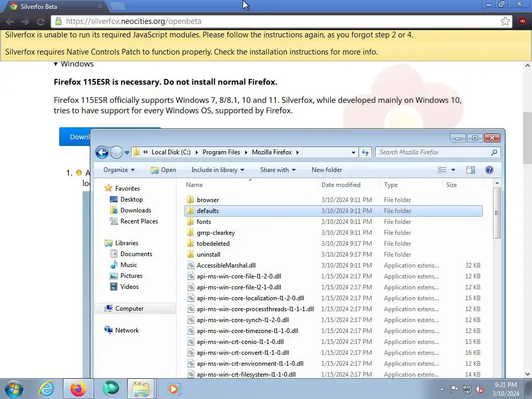Viewport: 532px width, 399px height.
Task: Expand the arrow after Mozilla Firefox breadcrumb
Action: tap(298, 152)
